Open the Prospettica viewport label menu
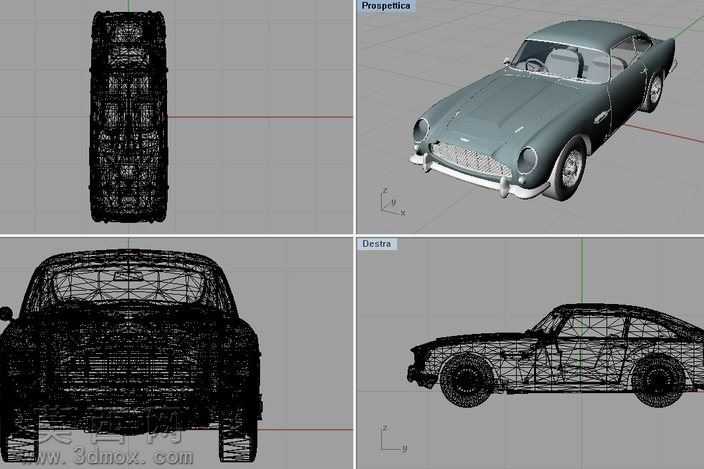The image size is (704, 469). tap(386, 6)
